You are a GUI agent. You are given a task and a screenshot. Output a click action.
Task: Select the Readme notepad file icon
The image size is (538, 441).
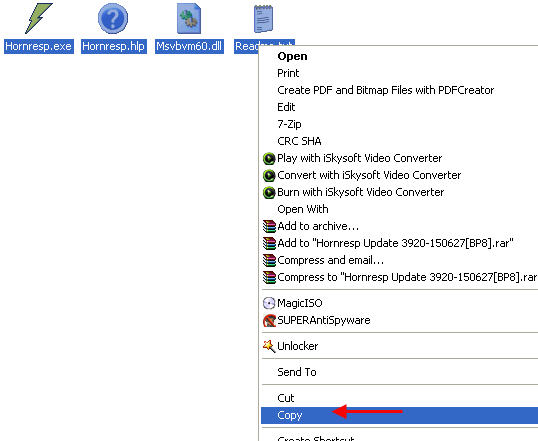264,19
